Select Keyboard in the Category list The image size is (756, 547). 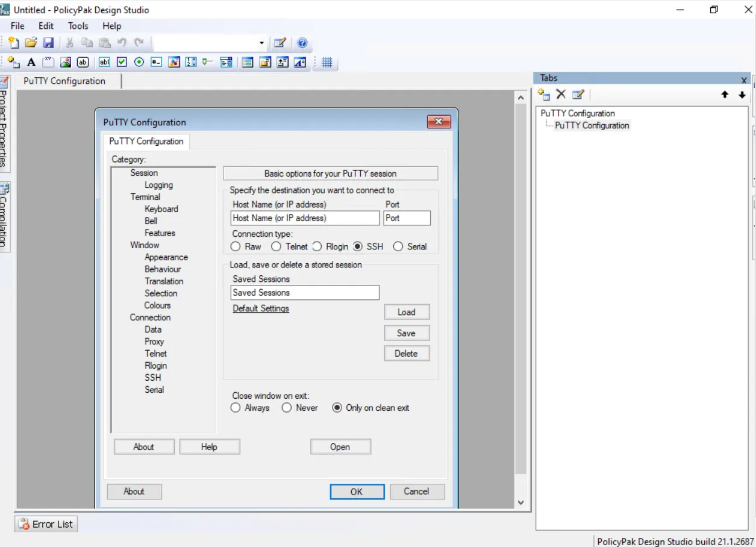(161, 209)
